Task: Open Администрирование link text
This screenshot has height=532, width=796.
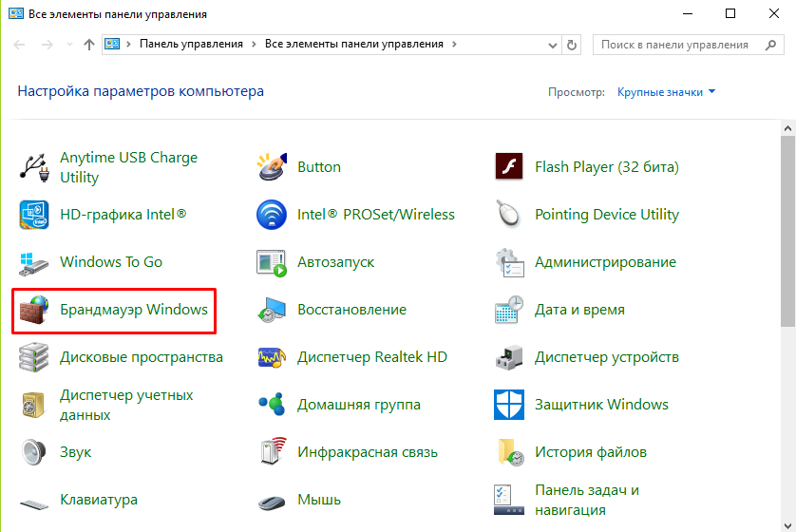Action: click(x=605, y=262)
